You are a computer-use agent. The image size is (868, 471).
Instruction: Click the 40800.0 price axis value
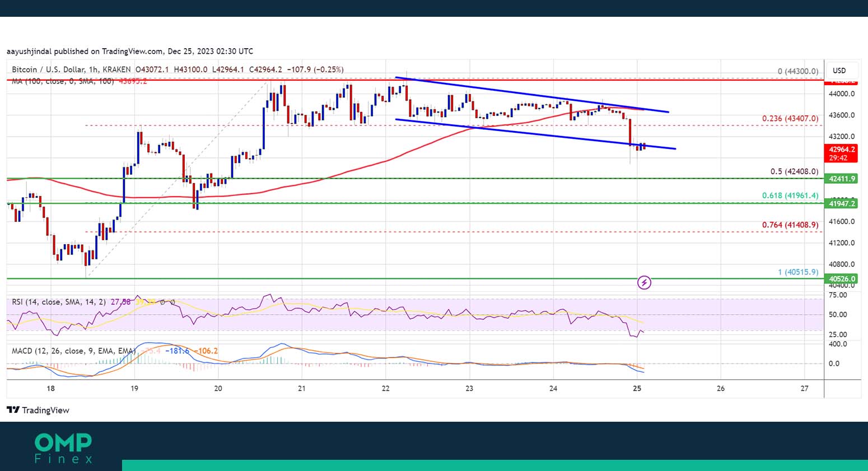(x=842, y=264)
